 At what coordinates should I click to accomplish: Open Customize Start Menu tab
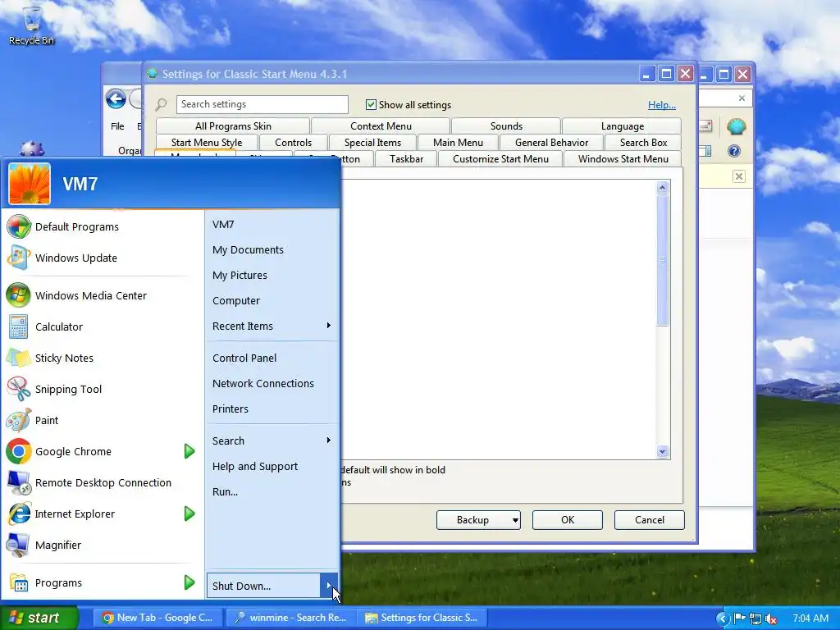pos(500,158)
